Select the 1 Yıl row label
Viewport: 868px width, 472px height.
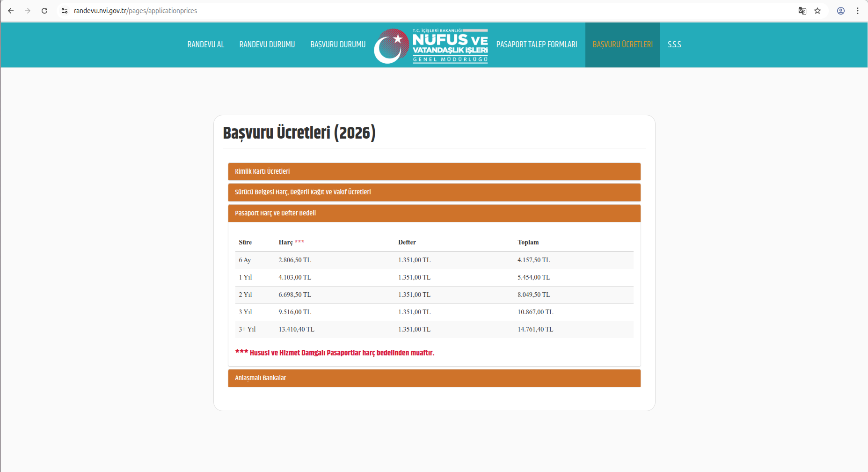pos(245,277)
